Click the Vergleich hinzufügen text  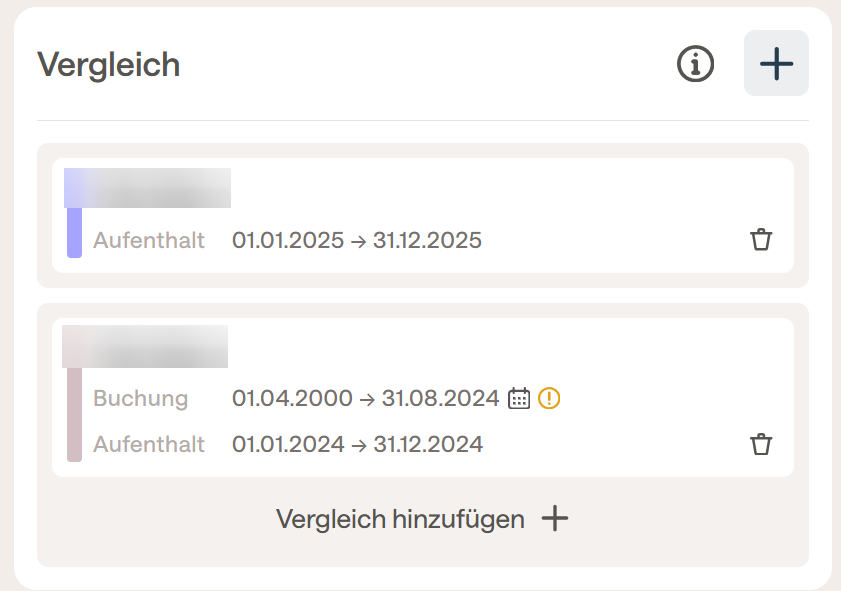coord(400,519)
